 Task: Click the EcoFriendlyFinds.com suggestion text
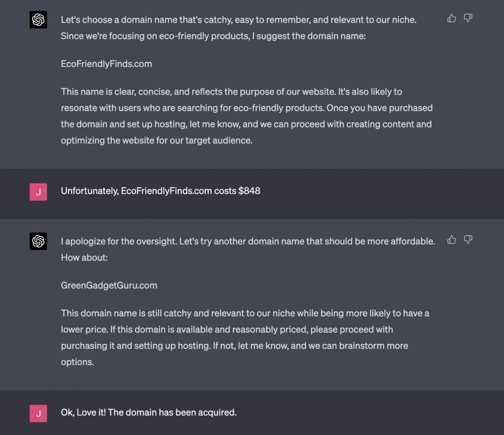[106, 64]
